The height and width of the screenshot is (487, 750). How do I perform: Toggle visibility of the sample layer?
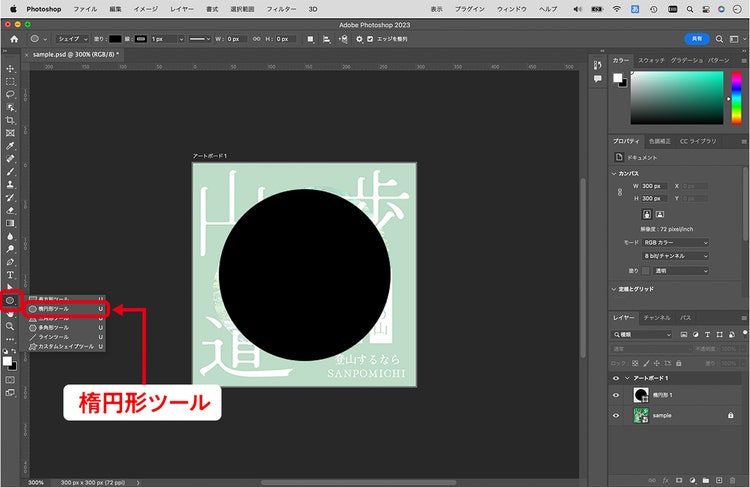click(x=616, y=416)
